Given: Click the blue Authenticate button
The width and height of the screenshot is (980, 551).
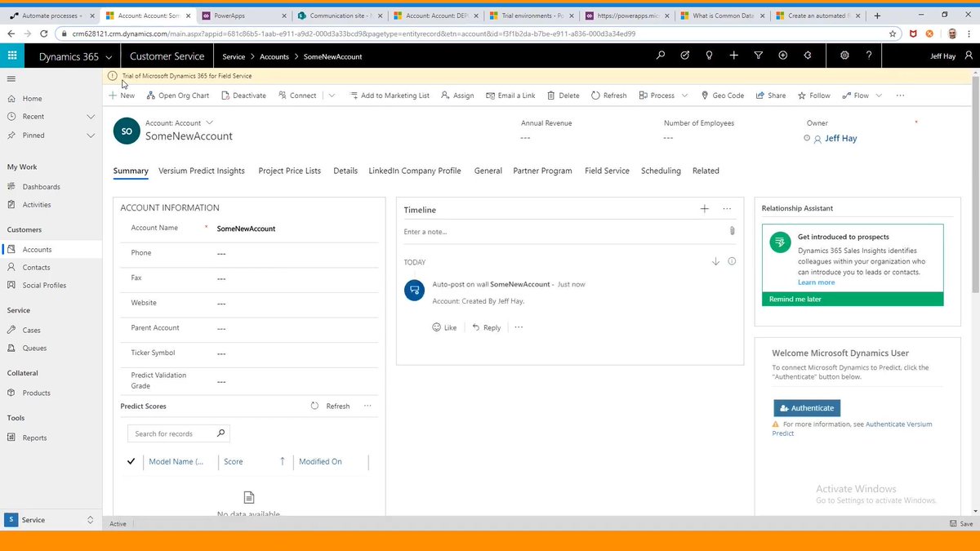Looking at the screenshot, I should (x=807, y=407).
